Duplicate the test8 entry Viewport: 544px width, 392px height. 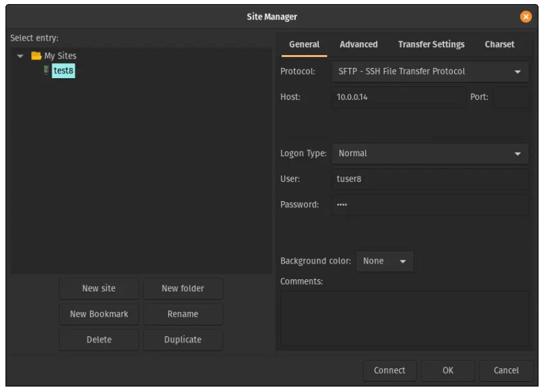point(182,339)
